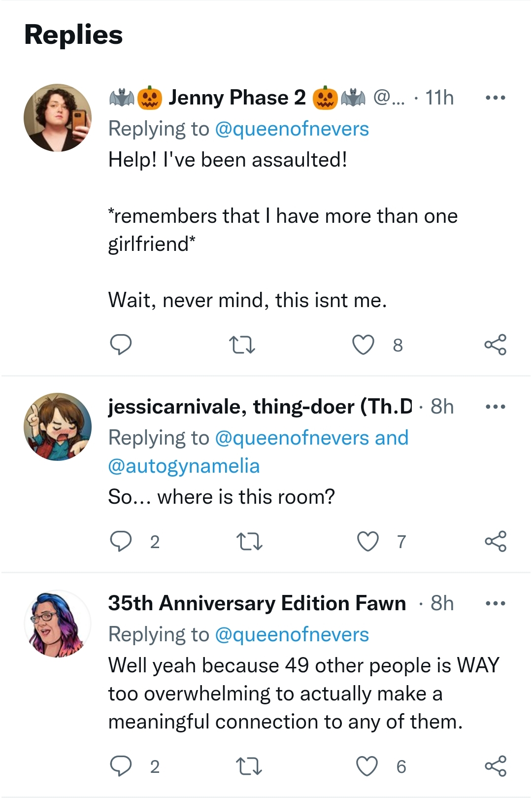Retweet Fawn's '49 other people' tweet
Viewport: 532px width, 798px height.
pos(249,766)
